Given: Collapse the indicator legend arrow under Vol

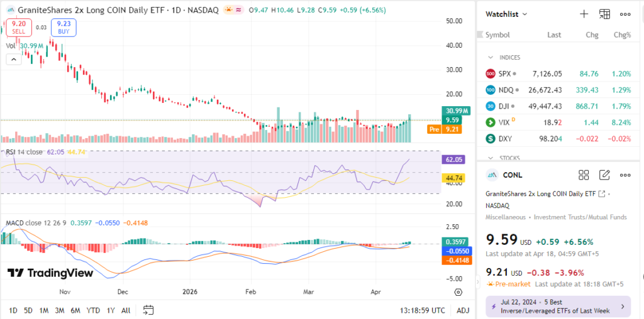Looking at the screenshot, I should pyautogui.click(x=13, y=59).
